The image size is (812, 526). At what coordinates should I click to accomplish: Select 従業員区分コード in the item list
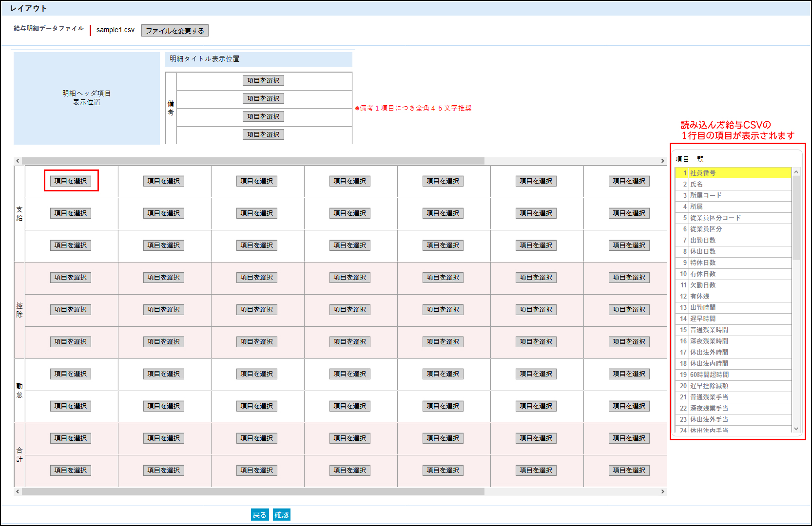(733, 218)
